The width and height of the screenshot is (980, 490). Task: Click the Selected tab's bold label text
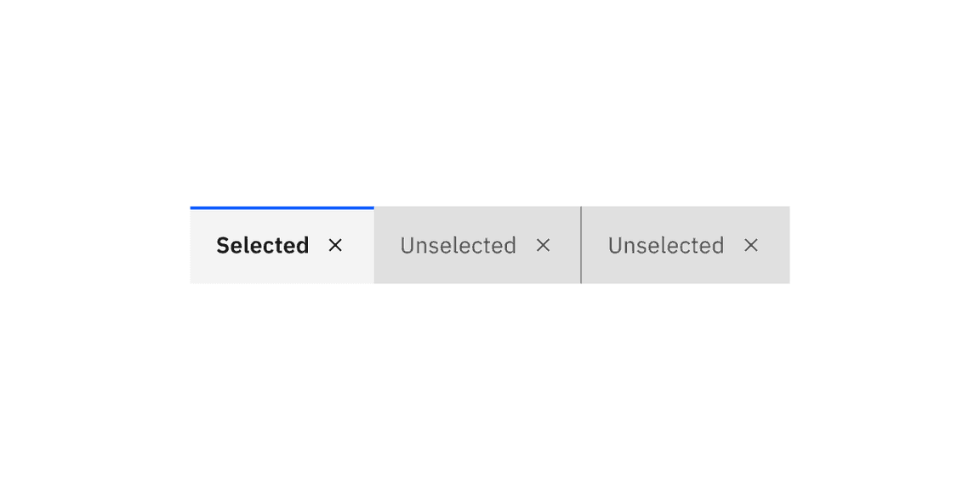[262, 245]
